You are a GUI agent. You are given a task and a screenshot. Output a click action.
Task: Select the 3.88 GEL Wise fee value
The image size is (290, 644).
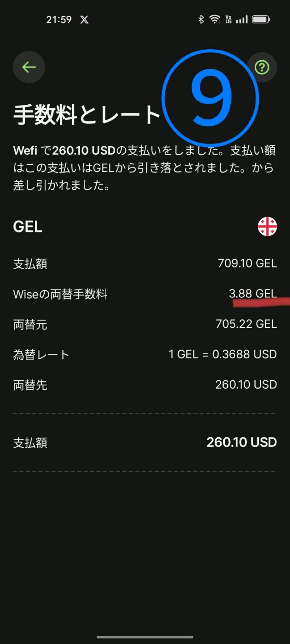(x=253, y=293)
